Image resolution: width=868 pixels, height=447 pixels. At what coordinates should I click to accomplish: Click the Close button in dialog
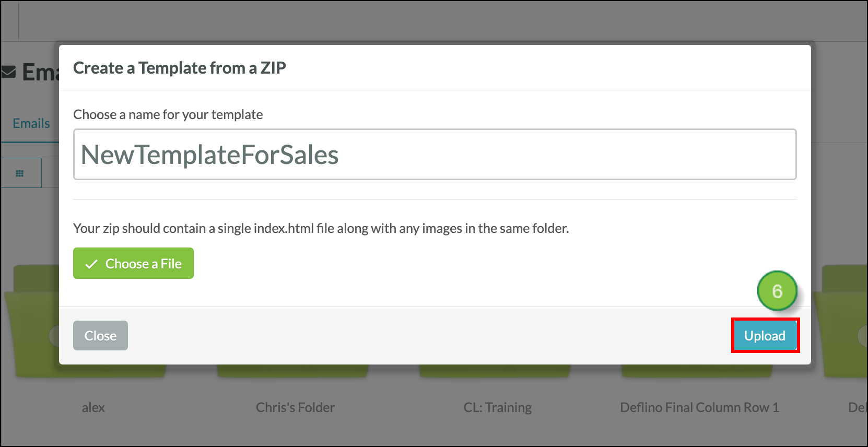pyautogui.click(x=100, y=336)
